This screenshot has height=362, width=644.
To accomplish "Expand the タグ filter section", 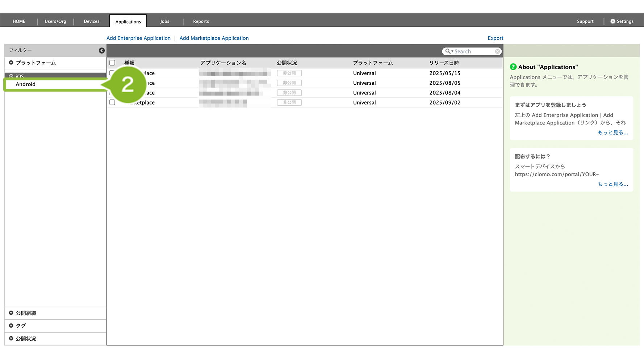I will [x=11, y=326].
